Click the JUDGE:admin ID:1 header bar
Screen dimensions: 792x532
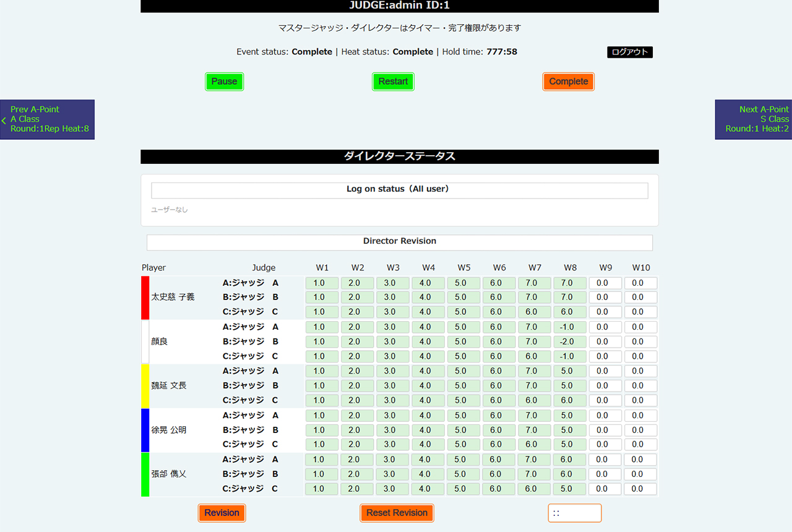(400, 6)
